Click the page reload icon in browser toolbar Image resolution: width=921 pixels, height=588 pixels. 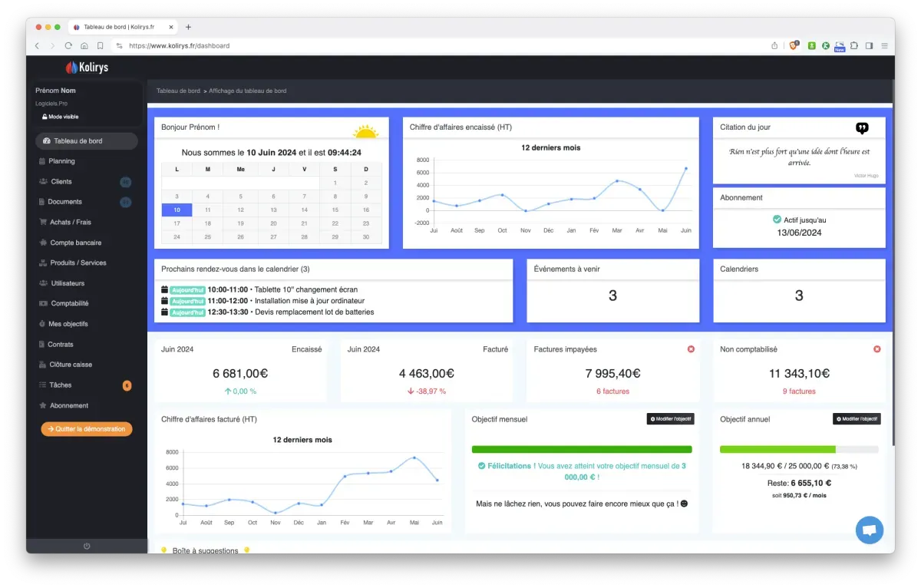click(x=68, y=46)
